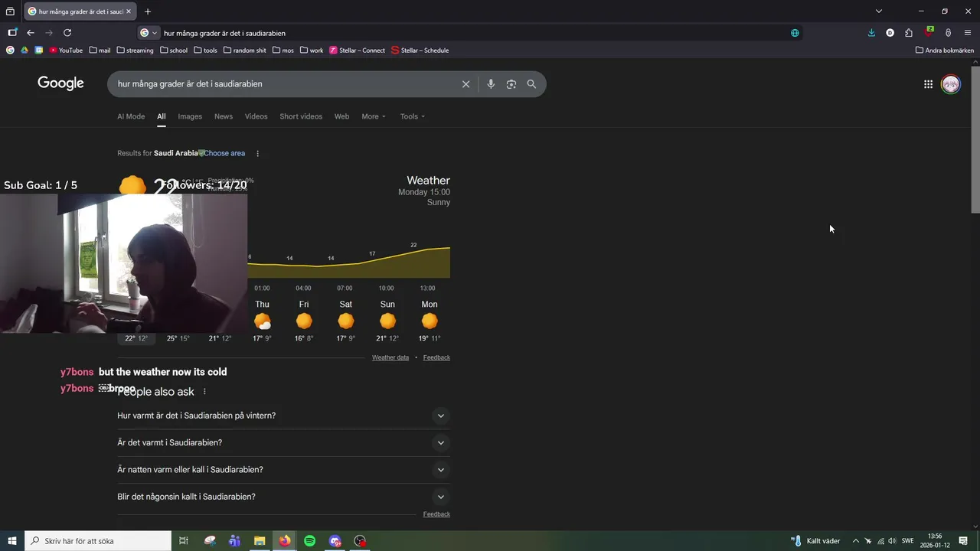Screen dimensions: 980x551
Task: Start voice search with microphone icon
Action: pyautogui.click(x=491, y=84)
